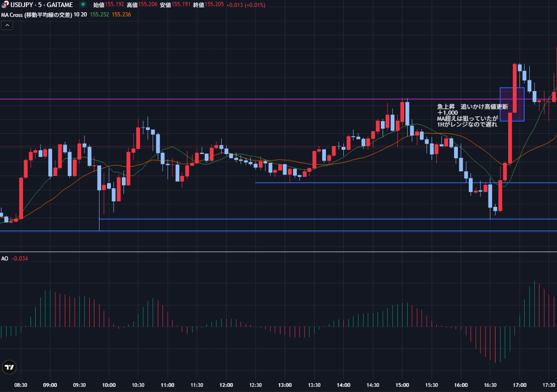Select the 急上昇 text annotation
The image size is (557, 392).
[x=471, y=115]
